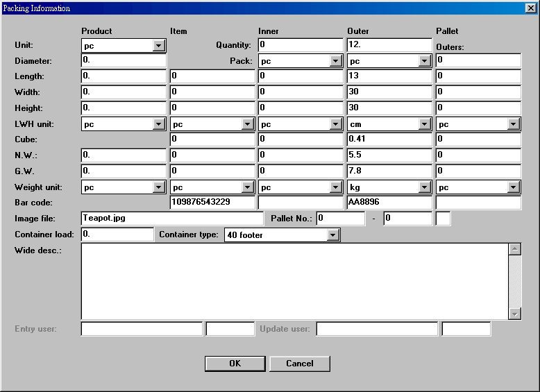Click the Wide desc. text area
This screenshot has height=392, width=540.
(x=295, y=281)
